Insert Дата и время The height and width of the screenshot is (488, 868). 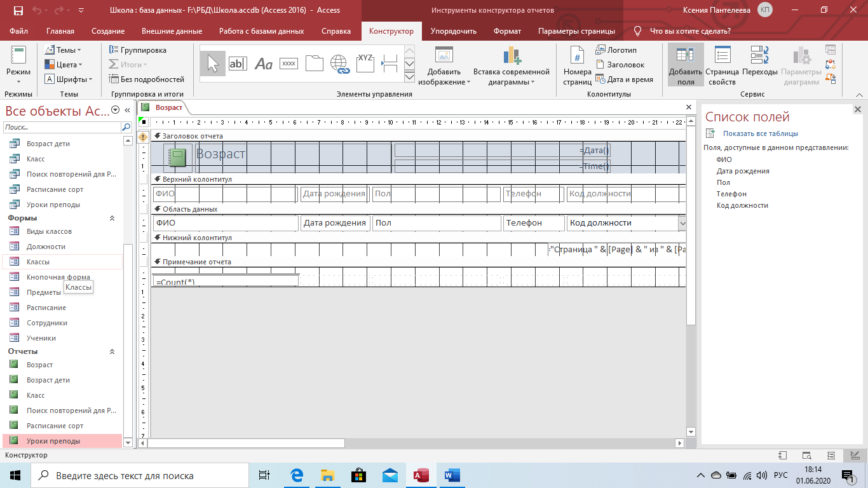tap(624, 79)
